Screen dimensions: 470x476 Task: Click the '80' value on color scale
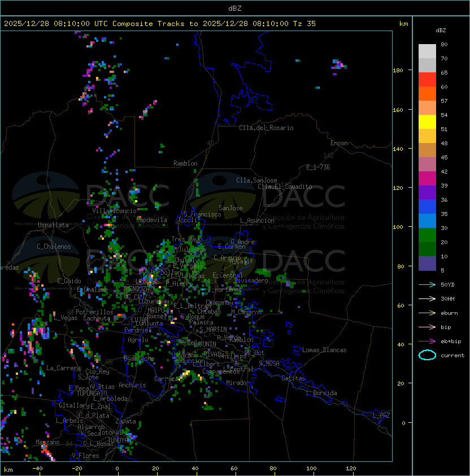pos(444,44)
